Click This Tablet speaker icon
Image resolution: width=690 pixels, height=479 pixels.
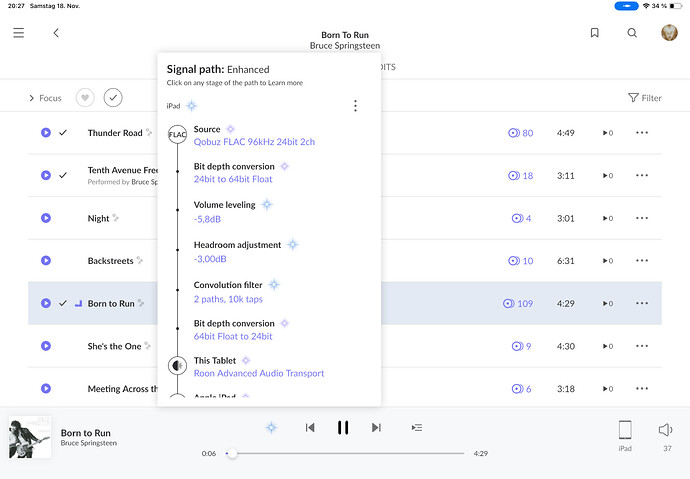coord(177,366)
